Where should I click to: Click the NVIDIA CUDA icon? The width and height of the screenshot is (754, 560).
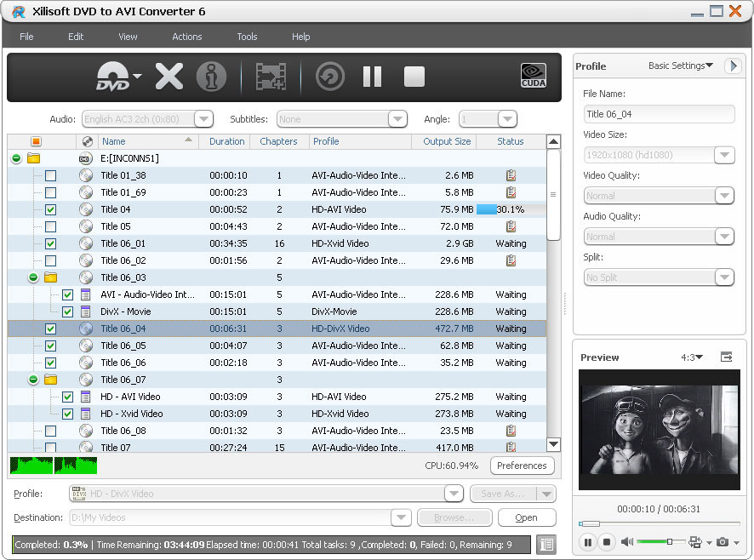(x=534, y=77)
